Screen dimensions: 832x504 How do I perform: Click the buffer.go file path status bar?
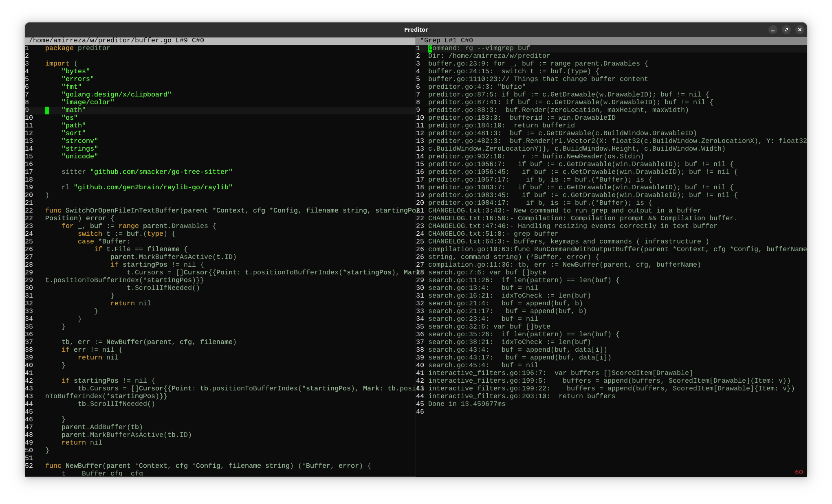tap(117, 41)
